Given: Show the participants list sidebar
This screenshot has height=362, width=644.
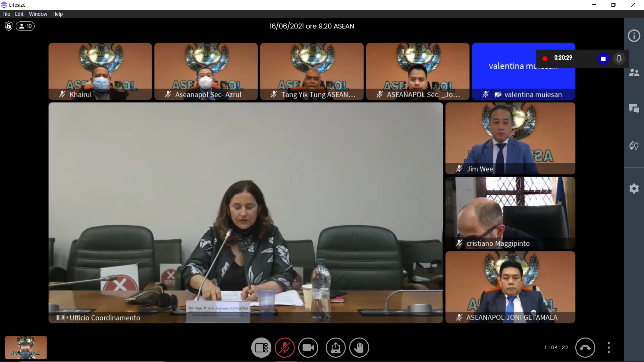Looking at the screenshot, I should [x=634, y=72].
